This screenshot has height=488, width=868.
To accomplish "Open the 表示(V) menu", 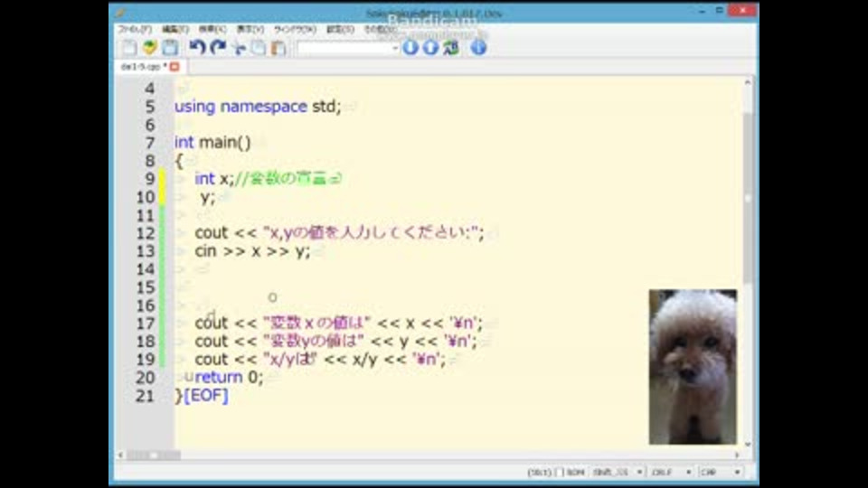I will pos(250,29).
